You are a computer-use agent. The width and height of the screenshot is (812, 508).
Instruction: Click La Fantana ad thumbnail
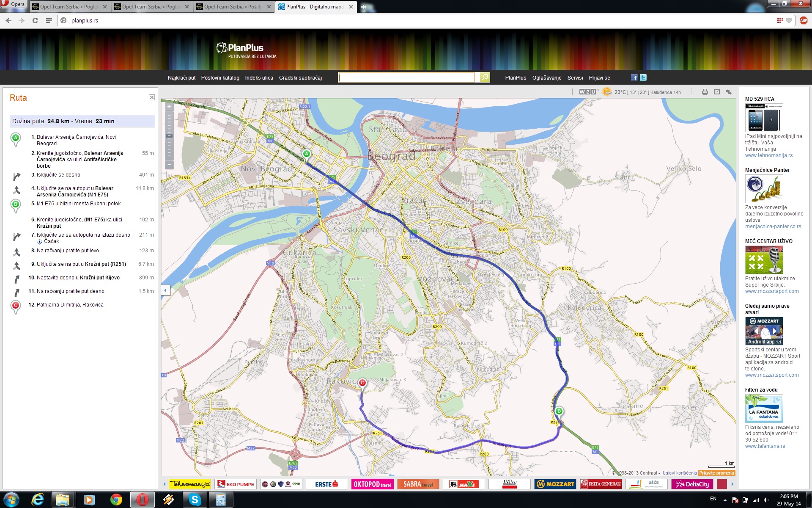point(764,409)
